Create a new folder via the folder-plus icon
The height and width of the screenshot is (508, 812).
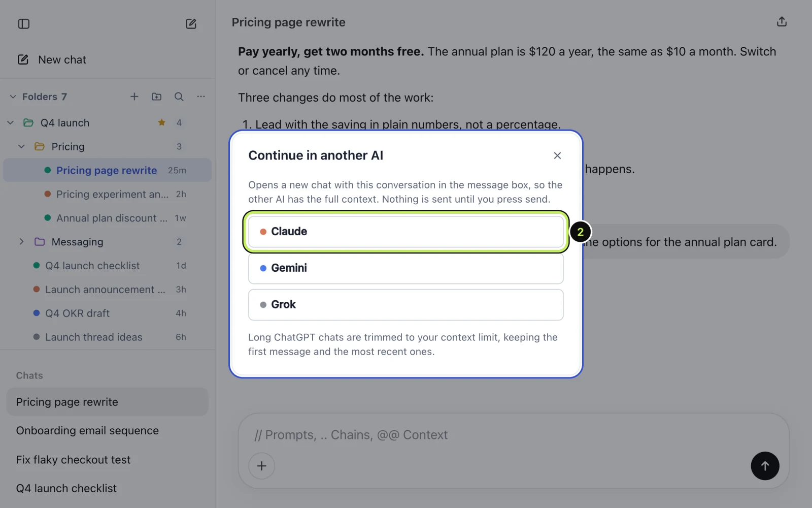point(157,97)
